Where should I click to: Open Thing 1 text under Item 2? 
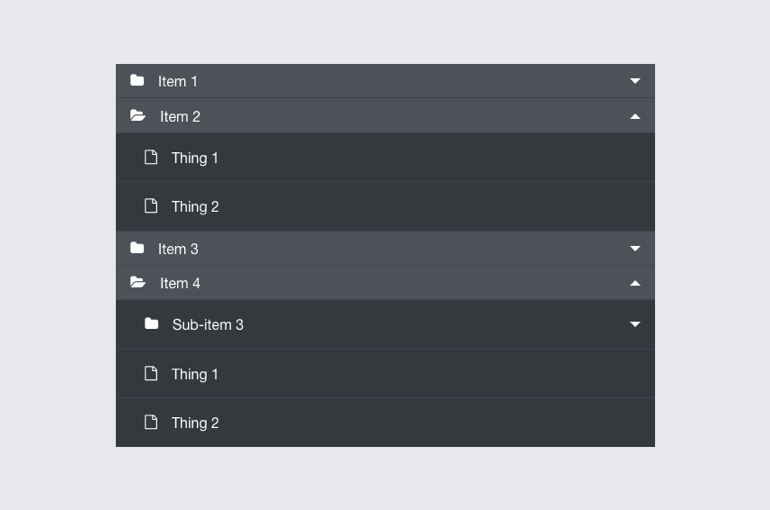[x=195, y=158]
